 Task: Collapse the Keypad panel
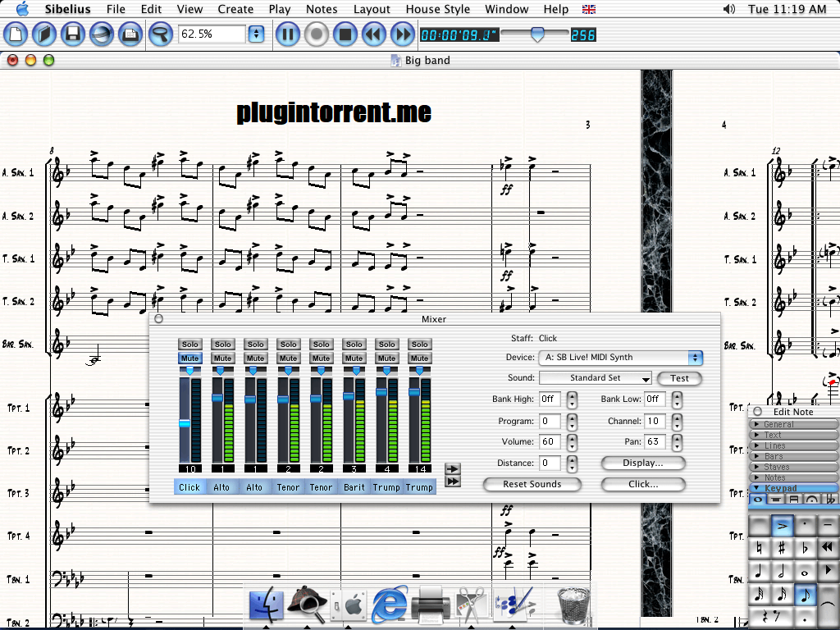click(793, 488)
